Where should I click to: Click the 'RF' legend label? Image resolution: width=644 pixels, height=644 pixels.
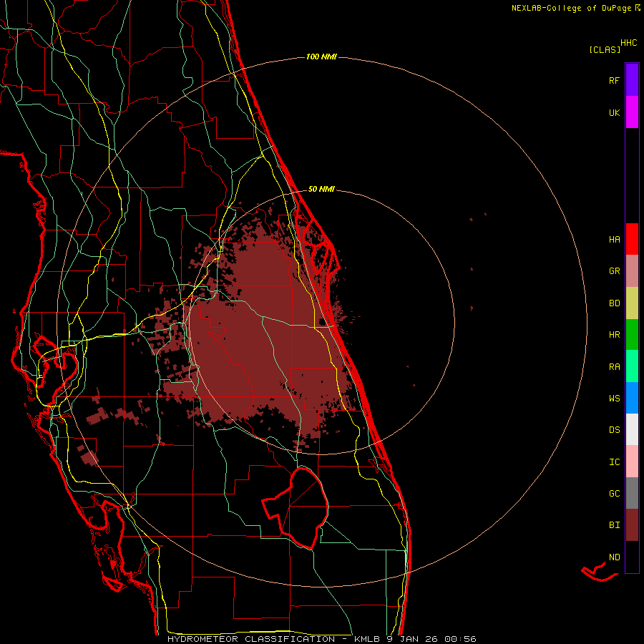614,81
